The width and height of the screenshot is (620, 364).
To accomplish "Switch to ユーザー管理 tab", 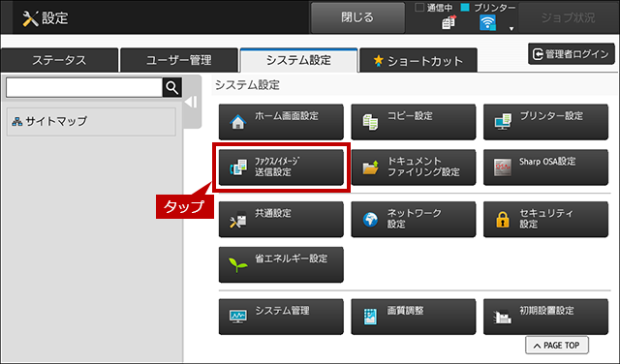I will click(179, 60).
